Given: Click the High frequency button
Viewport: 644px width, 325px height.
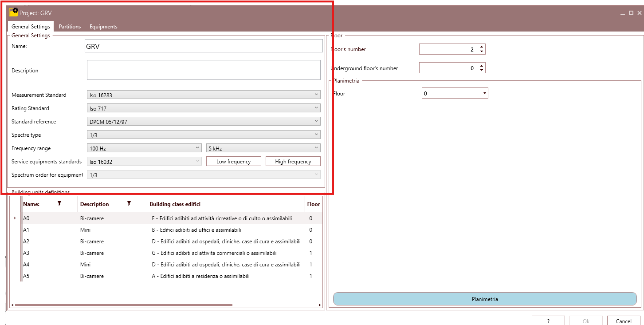Looking at the screenshot, I should (293, 162).
